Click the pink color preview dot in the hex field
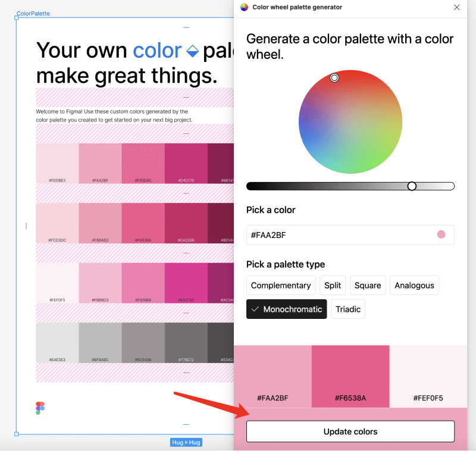This screenshot has width=476, height=451. [x=441, y=234]
